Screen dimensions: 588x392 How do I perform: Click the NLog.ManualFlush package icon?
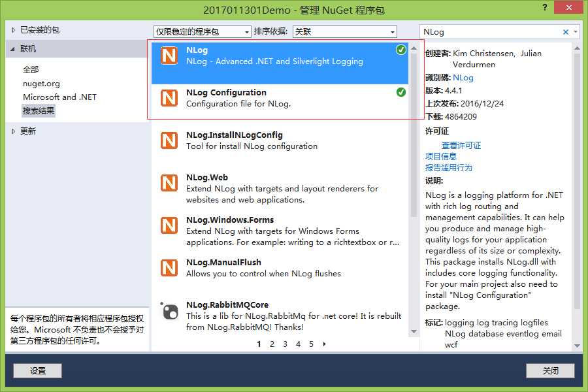(x=169, y=269)
